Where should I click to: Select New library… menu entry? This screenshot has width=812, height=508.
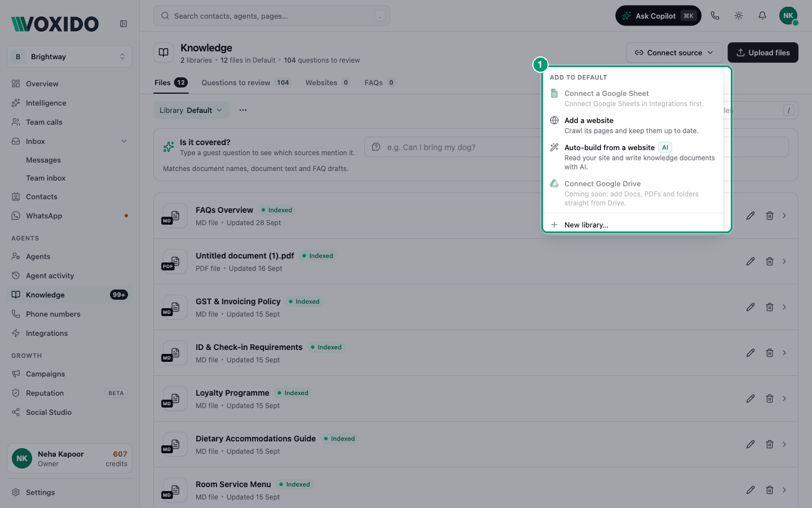(x=633, y=225)
